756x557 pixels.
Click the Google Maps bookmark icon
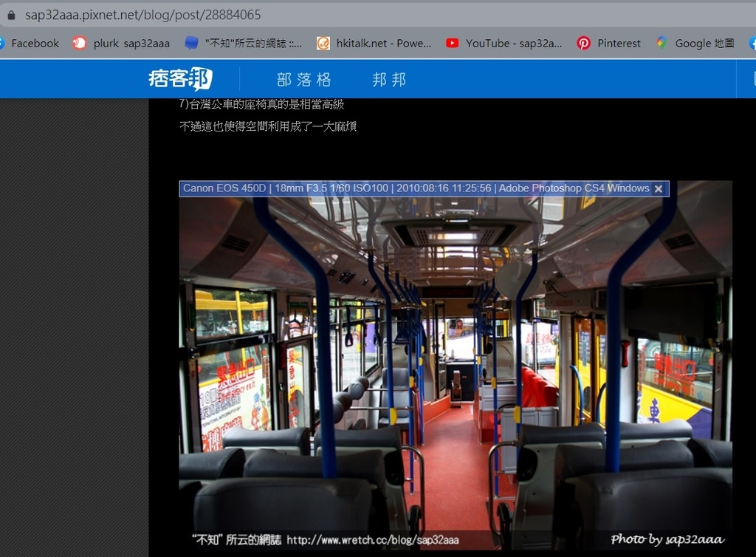[661, 43]
